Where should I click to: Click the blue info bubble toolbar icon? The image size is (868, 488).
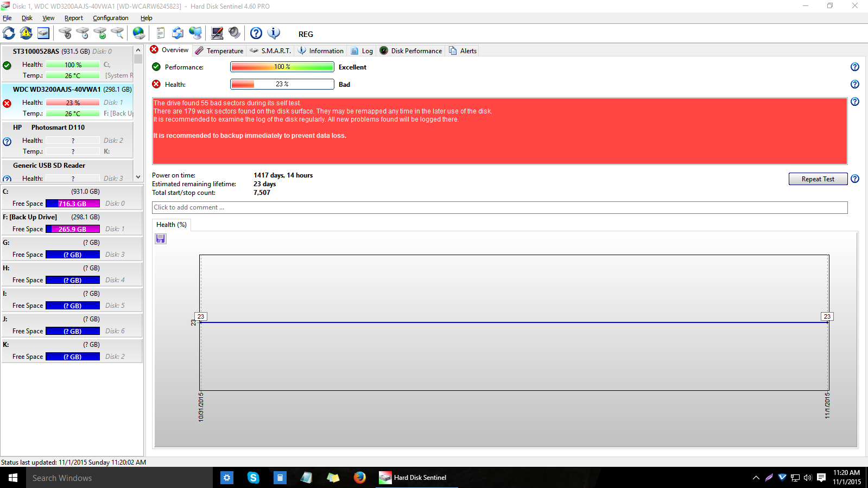click(x=274, y=34)
